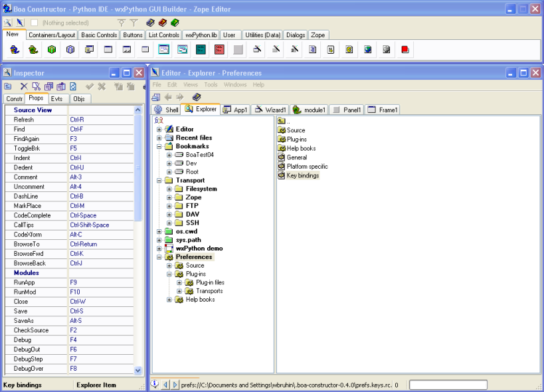Expand the Editor node in explorer tree
This screenshot has height=392, width=544.
tap(159, 129)
